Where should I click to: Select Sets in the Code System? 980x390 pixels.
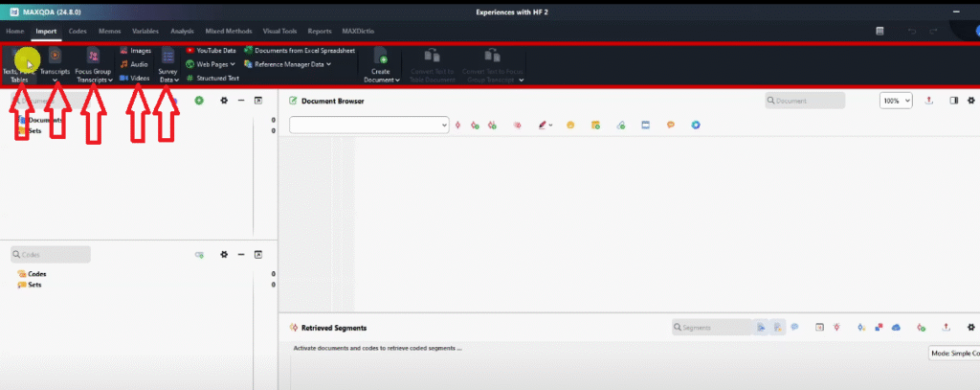pos(30,285)
